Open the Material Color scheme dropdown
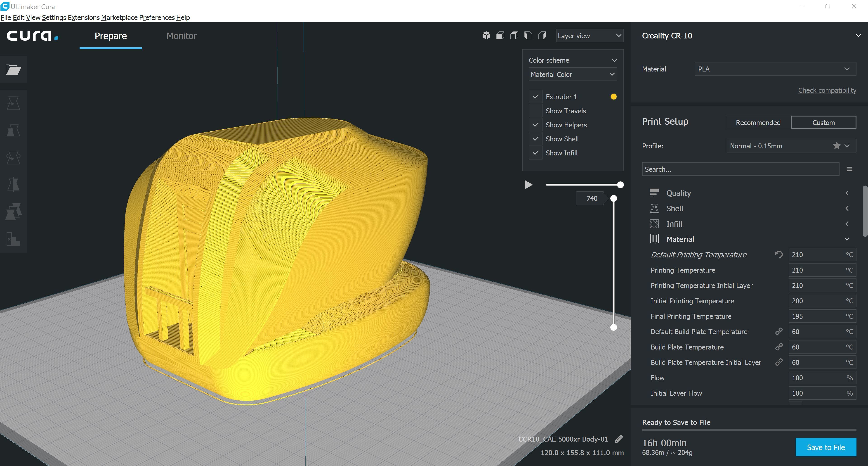868x466 pixels. [573, 74]
